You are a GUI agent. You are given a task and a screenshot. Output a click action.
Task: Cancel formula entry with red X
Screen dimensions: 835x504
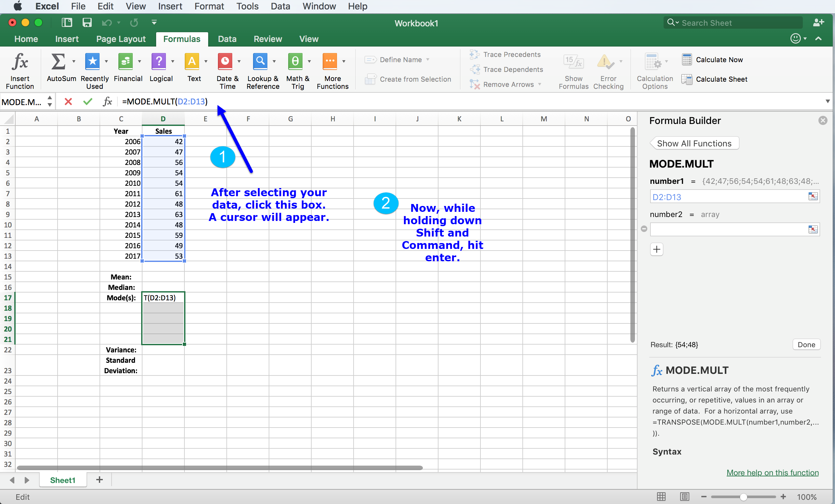(x=68, y=101)
